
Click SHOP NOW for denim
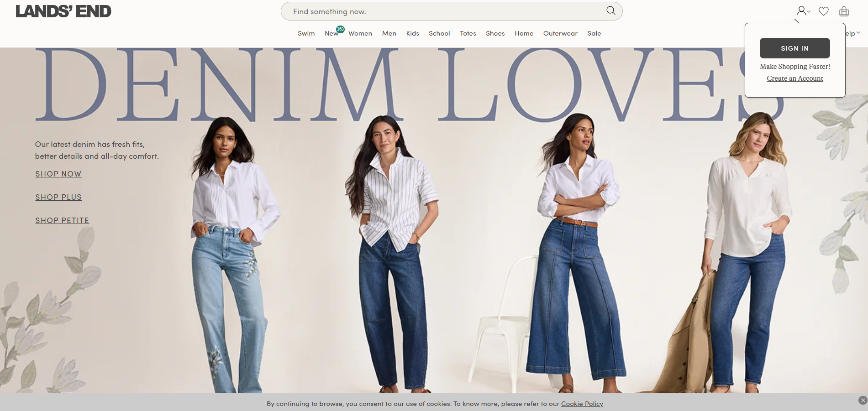[x=58, y=174]
